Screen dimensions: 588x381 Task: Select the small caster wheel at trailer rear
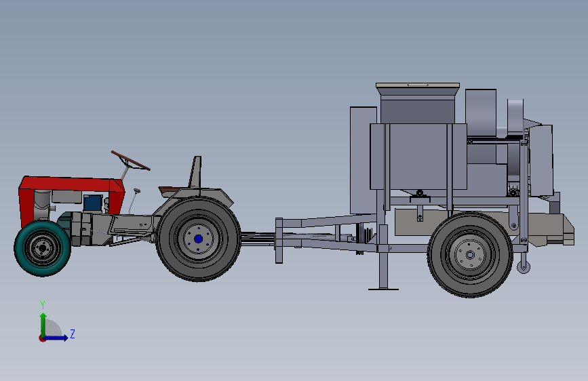[524, 266]
